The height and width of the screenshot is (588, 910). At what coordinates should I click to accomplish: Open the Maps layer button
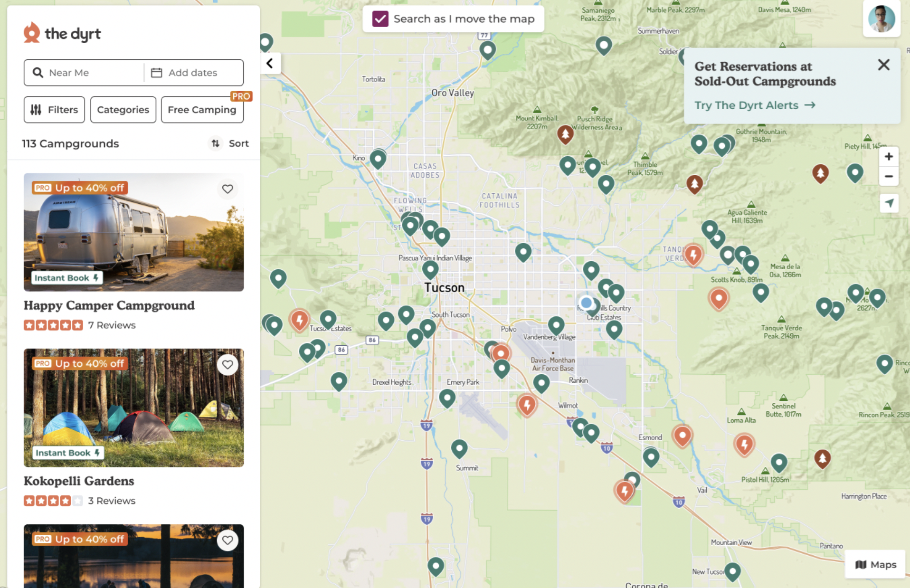(x=875, y=565)
